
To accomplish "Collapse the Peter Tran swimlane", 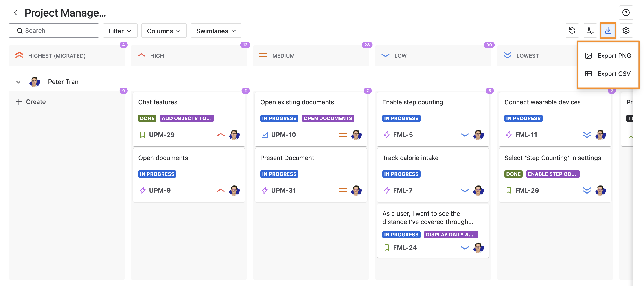I will pos(18,82).
